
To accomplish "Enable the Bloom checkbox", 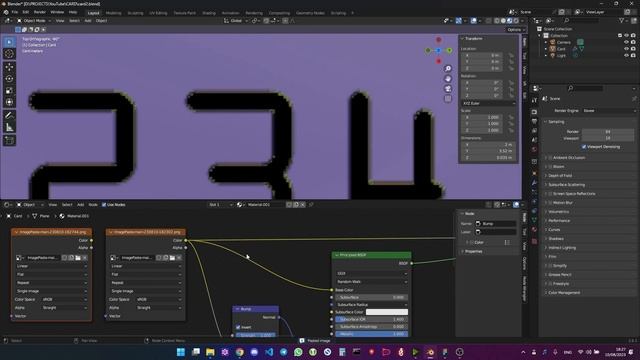I will click(x=550, y=167).
